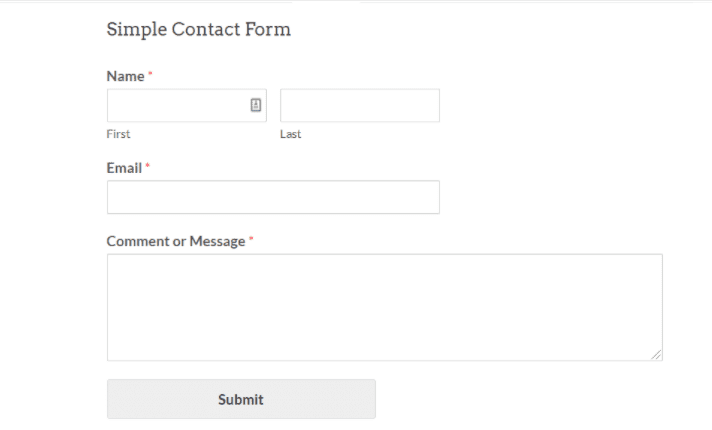712x430 pixels.
Task: Submit the contact form
Action: click(241, 399)
